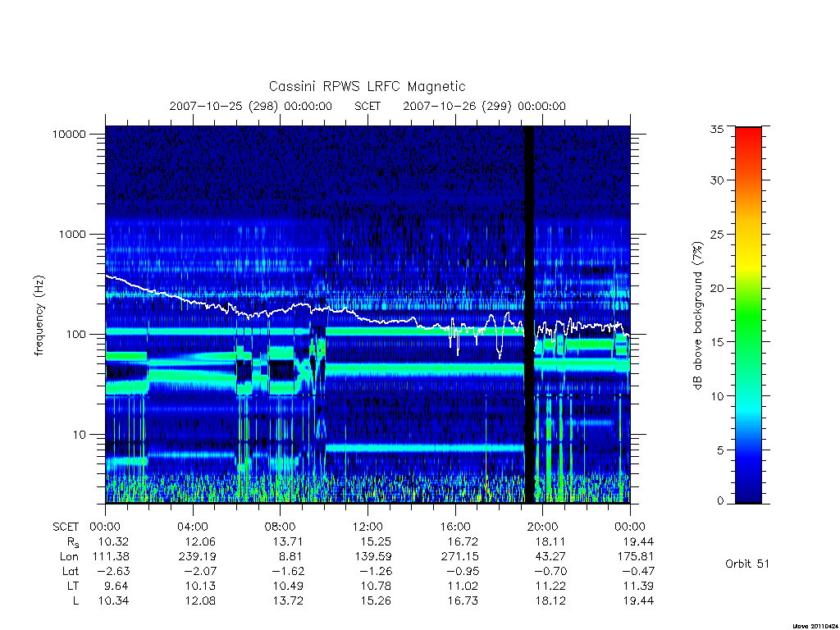
Task: Click the 'Orbit 51' label
Action: (746, 564)
